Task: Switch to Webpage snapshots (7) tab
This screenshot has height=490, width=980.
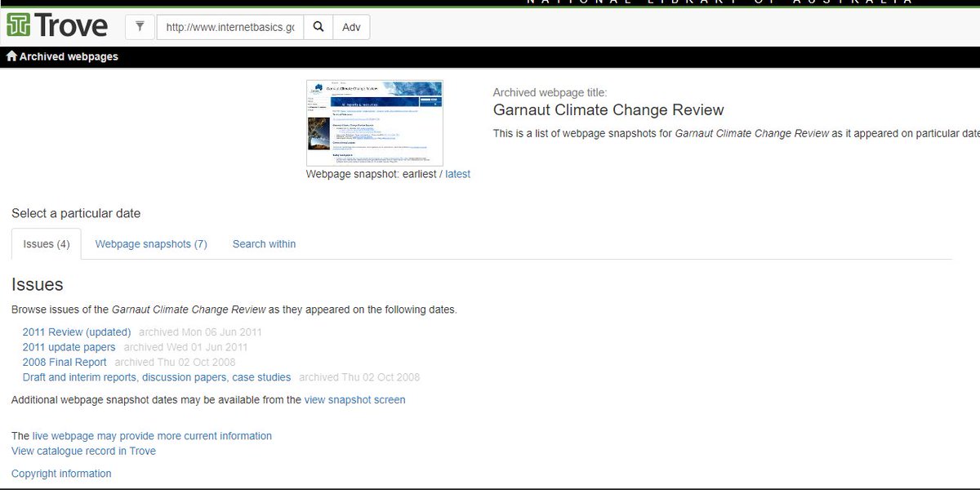Action: 151,244
